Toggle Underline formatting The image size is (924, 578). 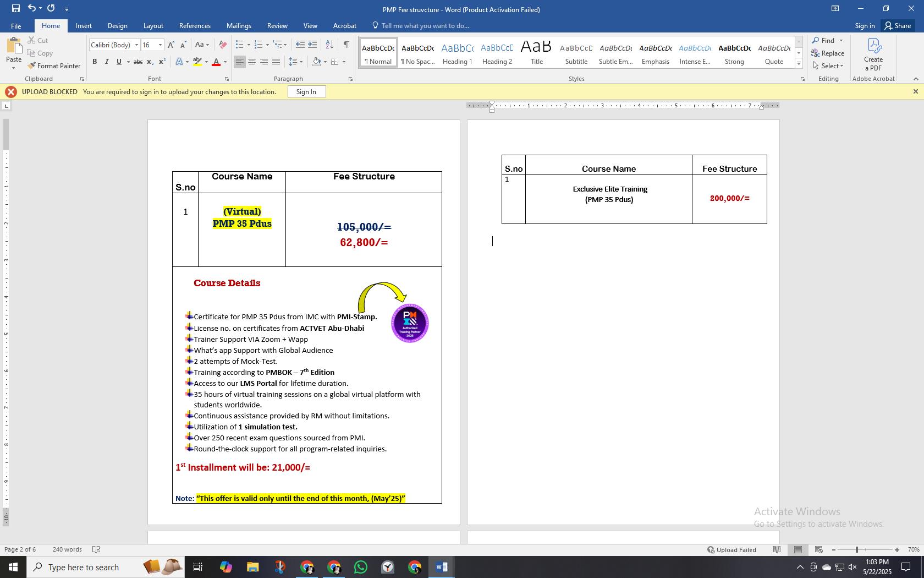pos(119,62)
